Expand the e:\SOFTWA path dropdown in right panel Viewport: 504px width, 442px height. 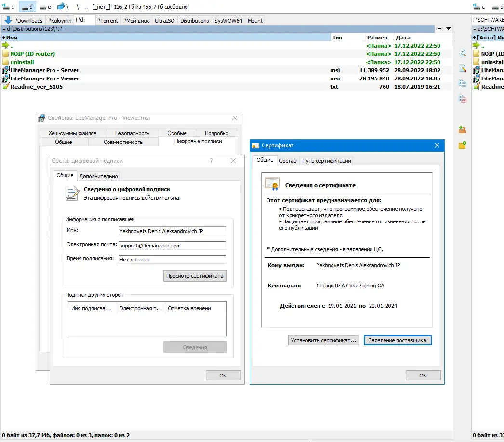point(475,29)
